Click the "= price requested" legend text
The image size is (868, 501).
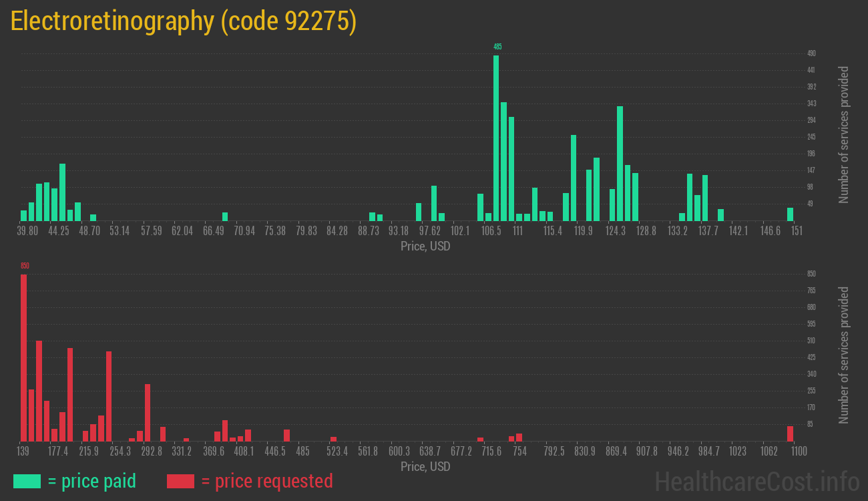[x=266, y=481]
